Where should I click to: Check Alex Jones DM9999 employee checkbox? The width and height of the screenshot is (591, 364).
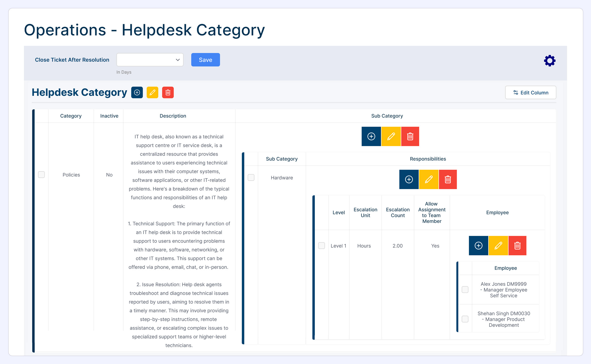(x=465, y=290)
